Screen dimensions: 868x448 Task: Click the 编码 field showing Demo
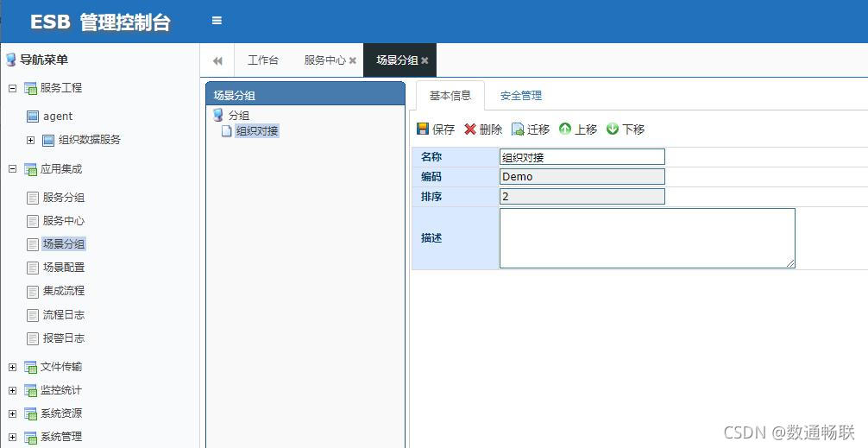click(x=582, y=177)
